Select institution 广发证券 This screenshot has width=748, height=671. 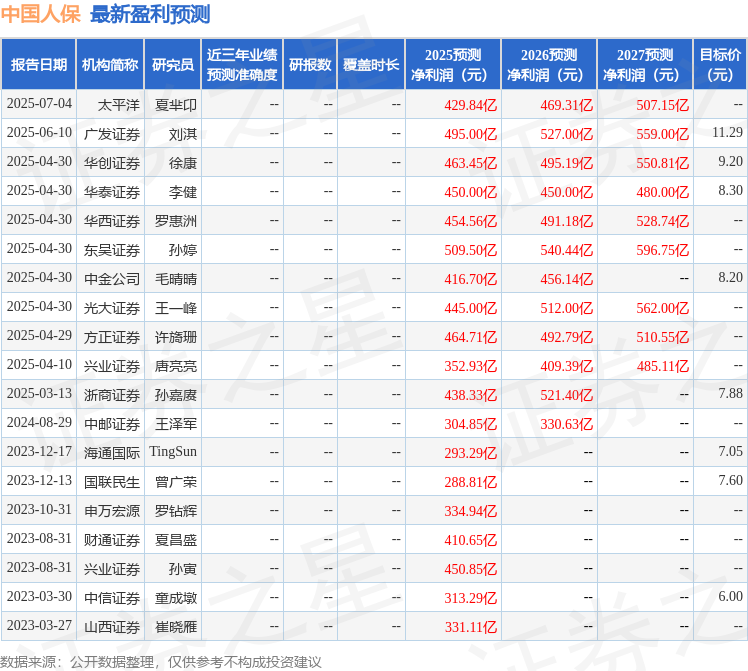(x=112, y=134)
